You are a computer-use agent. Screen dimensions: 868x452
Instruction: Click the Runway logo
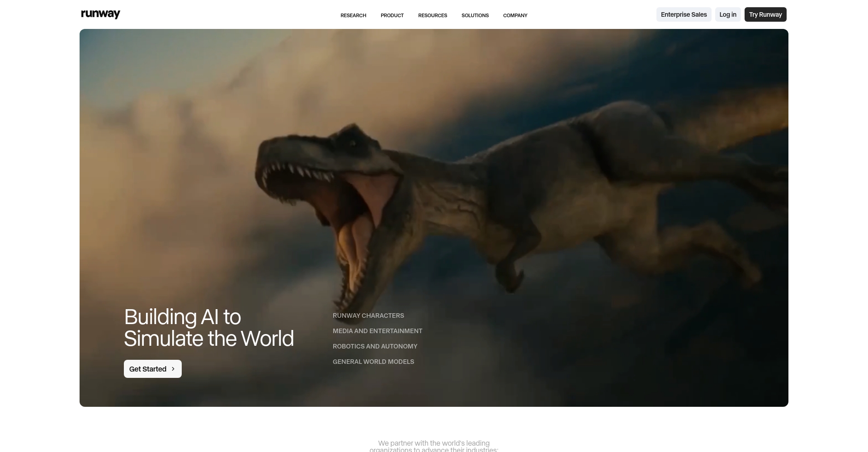click(x=100, y=14)
